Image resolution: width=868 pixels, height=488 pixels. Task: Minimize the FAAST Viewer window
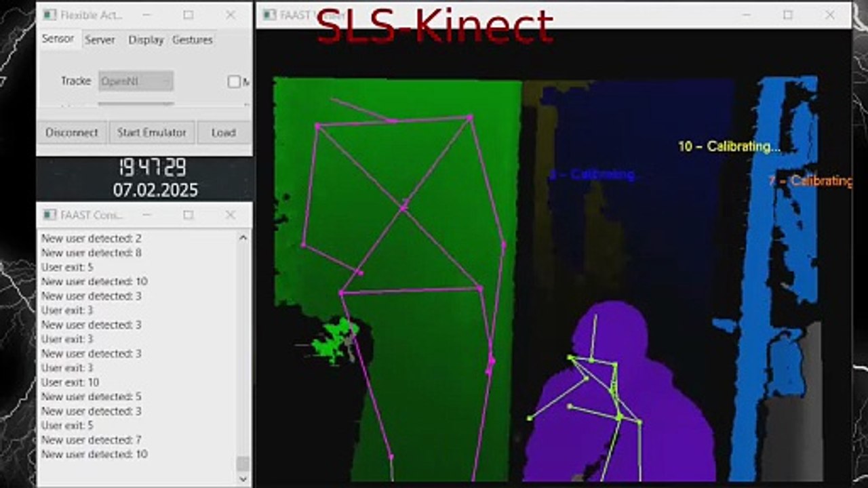[747, 15]
